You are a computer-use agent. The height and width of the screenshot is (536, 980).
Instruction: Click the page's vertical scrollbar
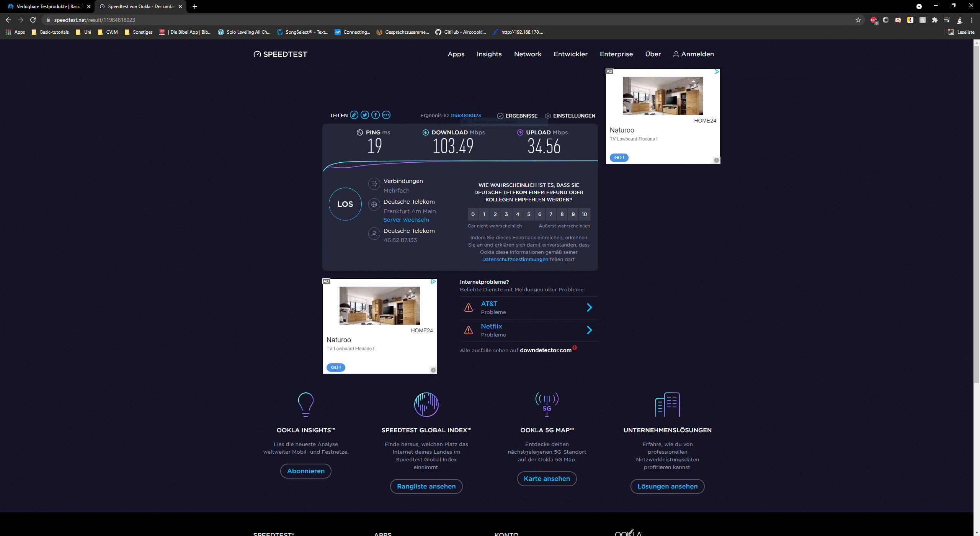click(x=977, y=214)
